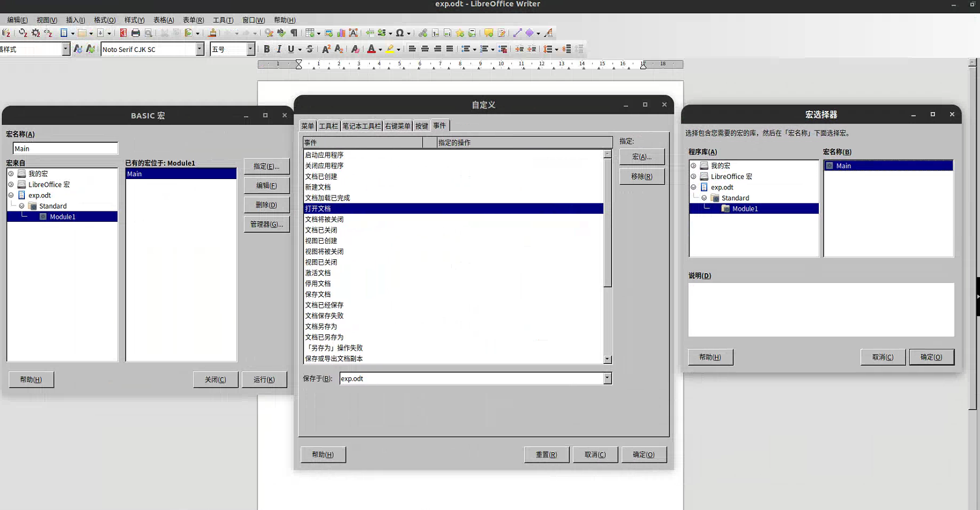Click the red font color swatch

(x=372, y=49)
